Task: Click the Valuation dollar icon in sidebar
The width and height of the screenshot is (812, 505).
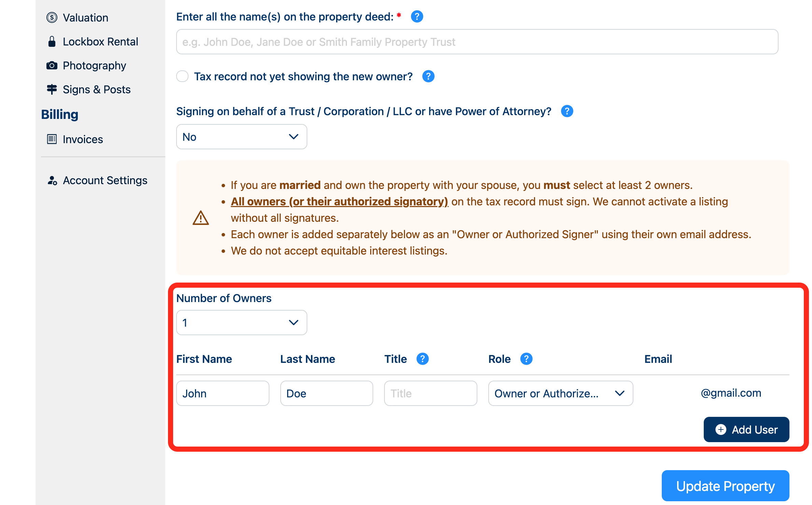Action: tap(52, 17)
